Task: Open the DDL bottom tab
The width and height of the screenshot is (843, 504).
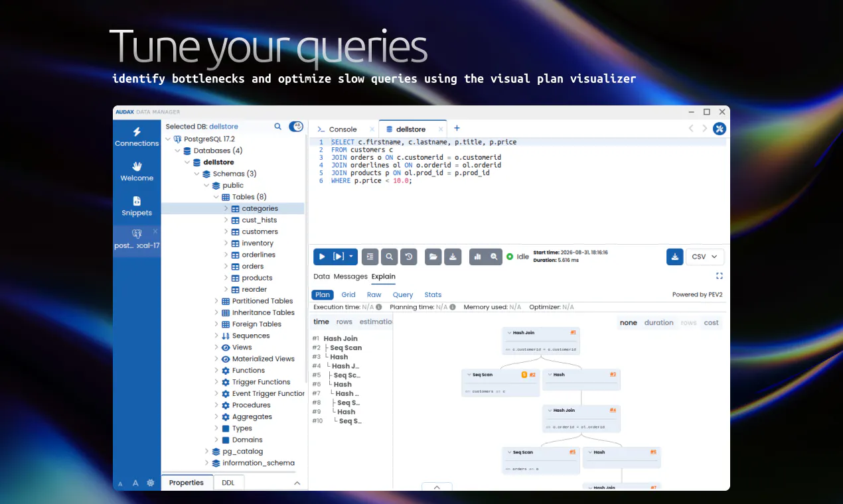Action: [x=228, y=483]
